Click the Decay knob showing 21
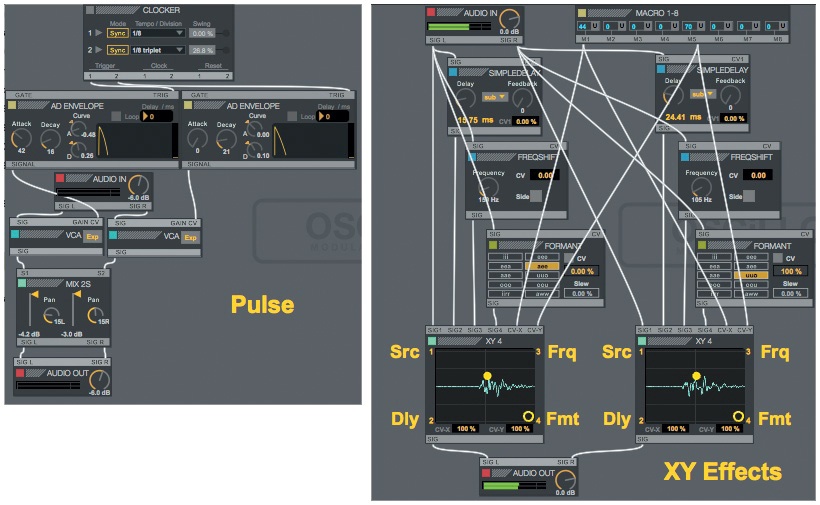820x505 pixels. tap(226, 140)
